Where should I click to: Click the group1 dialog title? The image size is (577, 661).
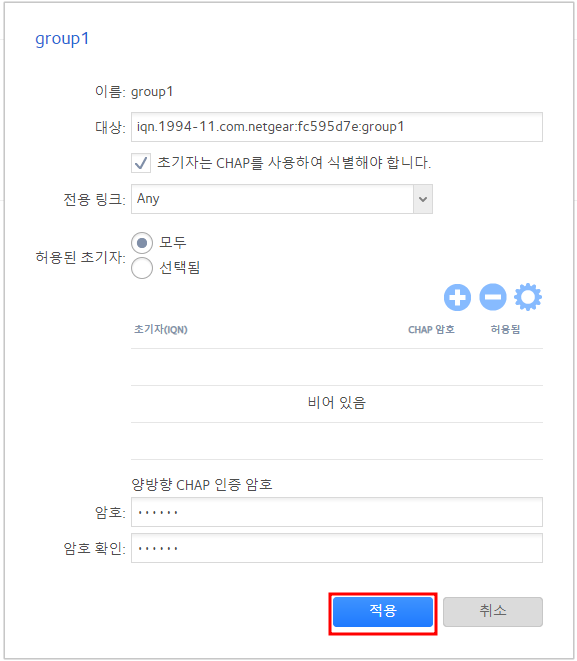[x=62, y=39]
